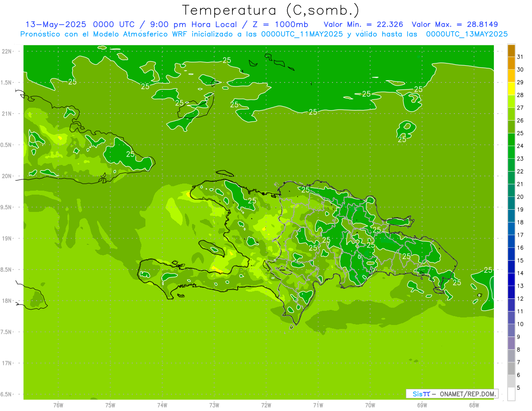Click the teal swatch between 19 and 20
This screenshot has width=532, height=411.
[511, 203]
